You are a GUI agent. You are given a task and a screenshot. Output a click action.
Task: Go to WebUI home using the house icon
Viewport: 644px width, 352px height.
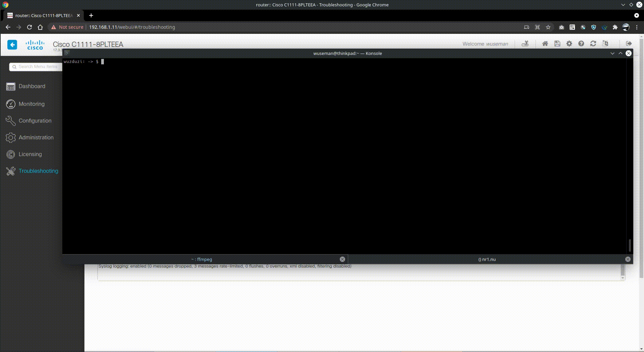tap(545, 44)
